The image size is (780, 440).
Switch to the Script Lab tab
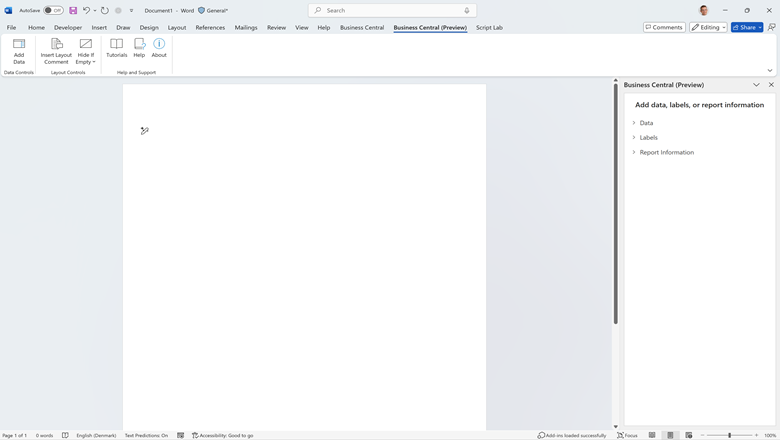click(x=489, y=27)
